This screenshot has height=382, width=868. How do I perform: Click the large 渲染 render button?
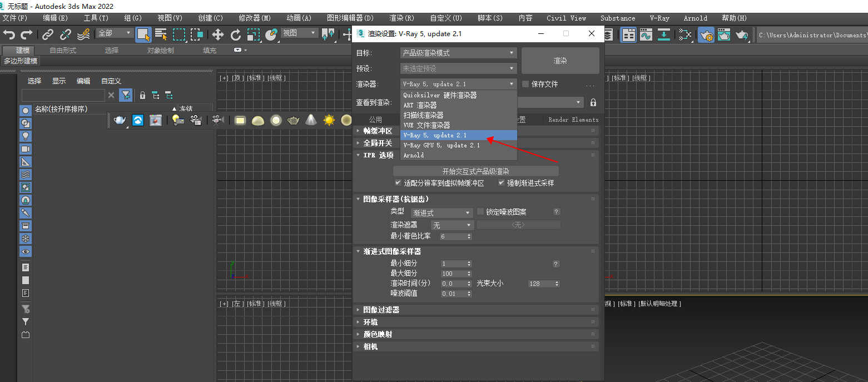(561, 61)
